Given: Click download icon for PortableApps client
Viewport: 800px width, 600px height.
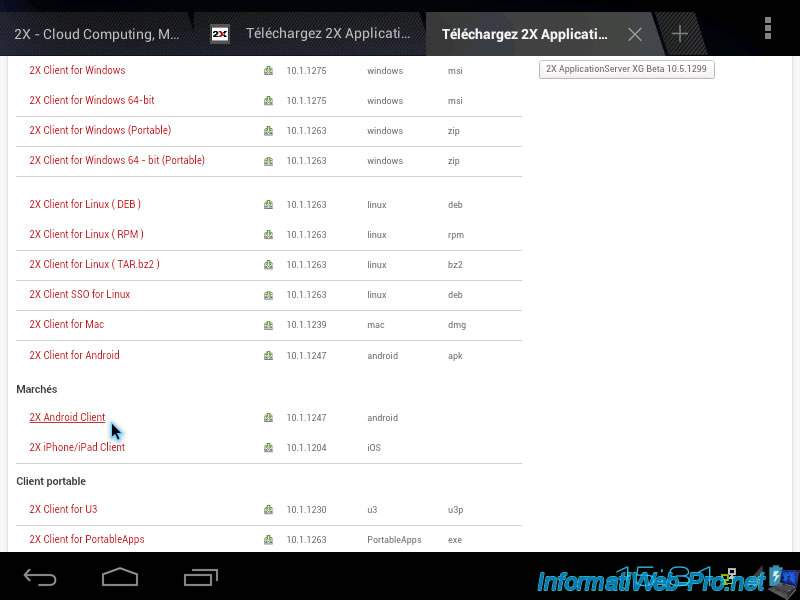Looking at the screenshot, I should 268,540.
